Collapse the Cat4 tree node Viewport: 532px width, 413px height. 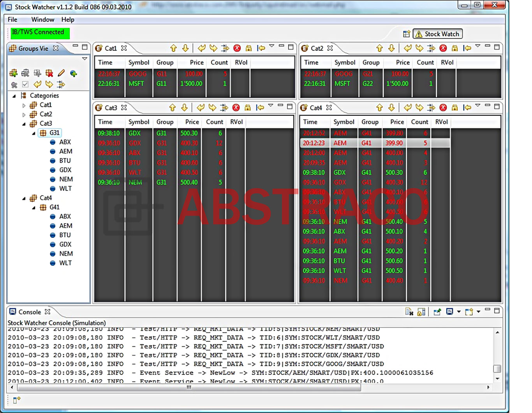tap(24, 198)
